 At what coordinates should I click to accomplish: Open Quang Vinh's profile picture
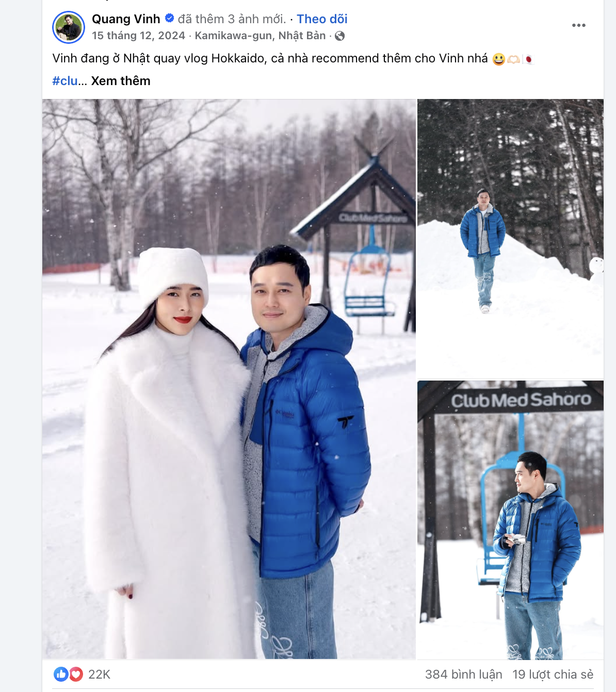click(x=69, y=27)
